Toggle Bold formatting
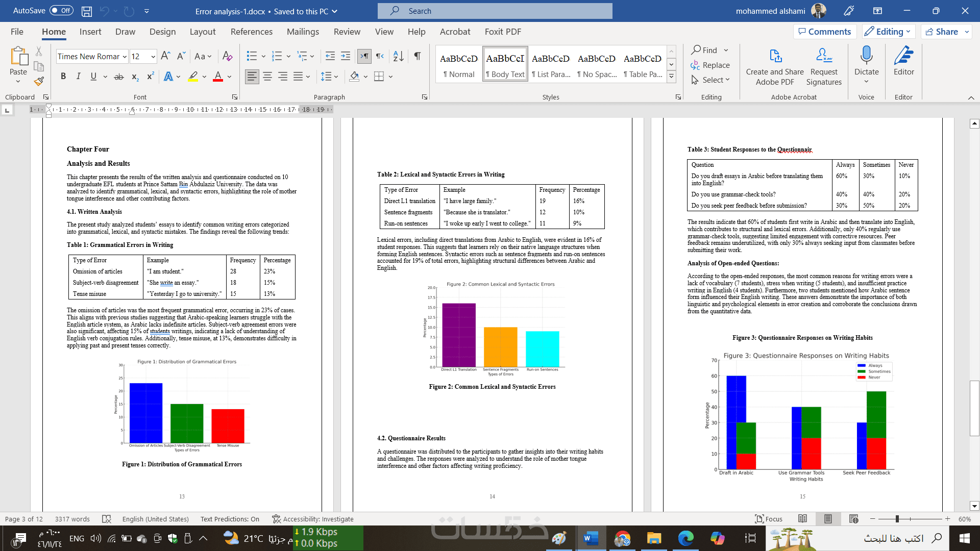This screenshot has height=551, width=980. point(63,77)
